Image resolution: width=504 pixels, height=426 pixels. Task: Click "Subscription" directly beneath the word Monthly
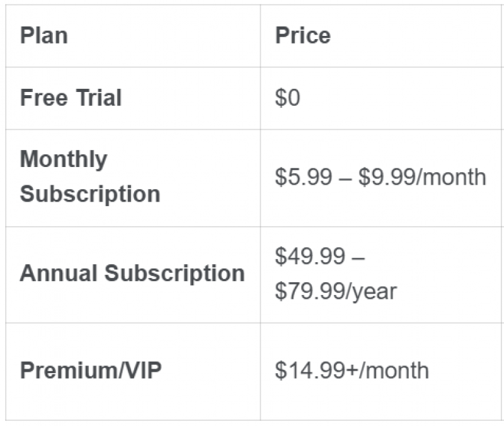(89, 194)
